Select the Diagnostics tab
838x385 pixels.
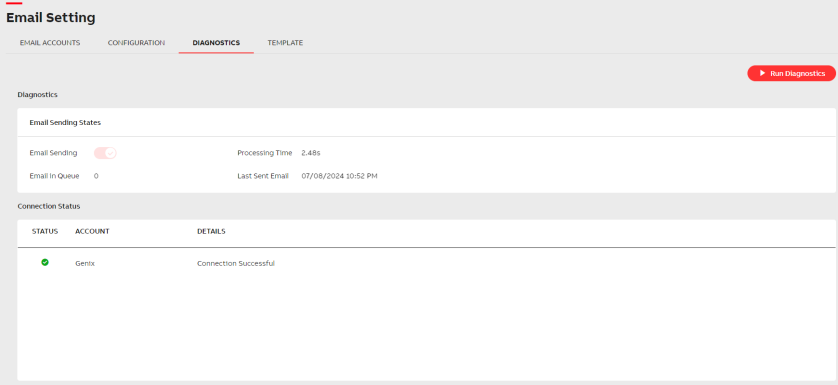216,43
